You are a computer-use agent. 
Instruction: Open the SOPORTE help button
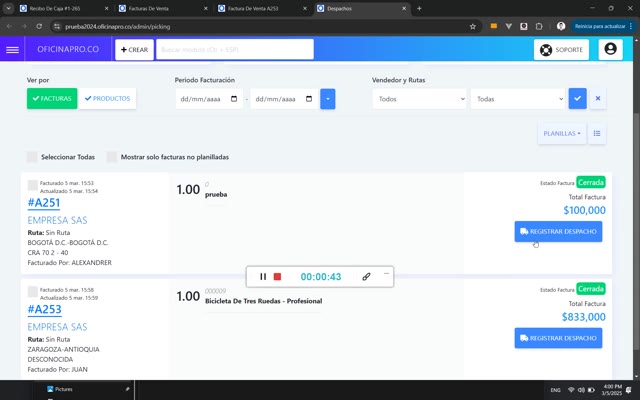[561, 50]
